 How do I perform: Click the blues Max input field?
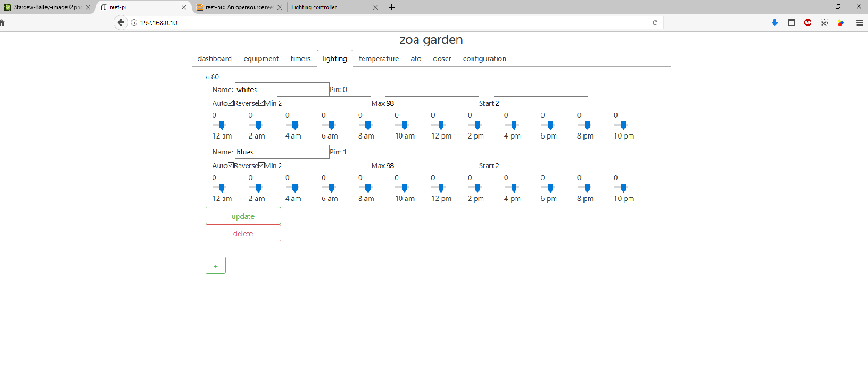click(432, 165)
